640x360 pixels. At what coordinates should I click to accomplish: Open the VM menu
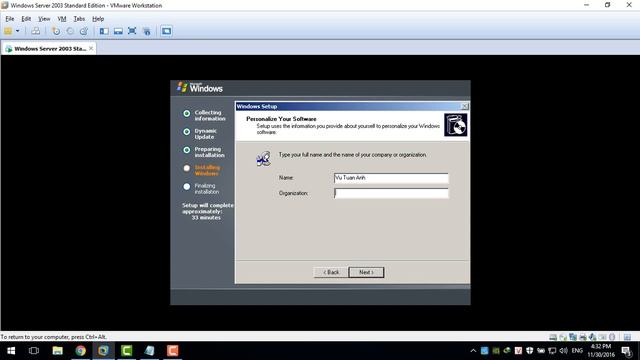click(62, 19)
